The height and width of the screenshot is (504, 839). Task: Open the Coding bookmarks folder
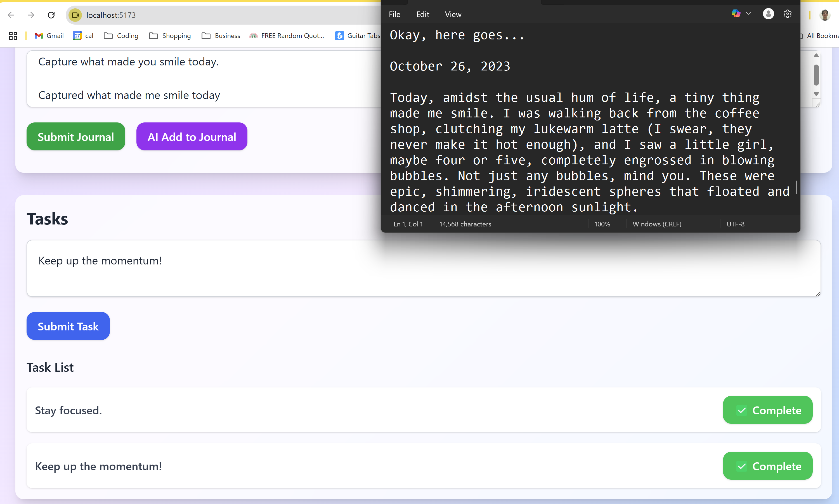[121, 36]
